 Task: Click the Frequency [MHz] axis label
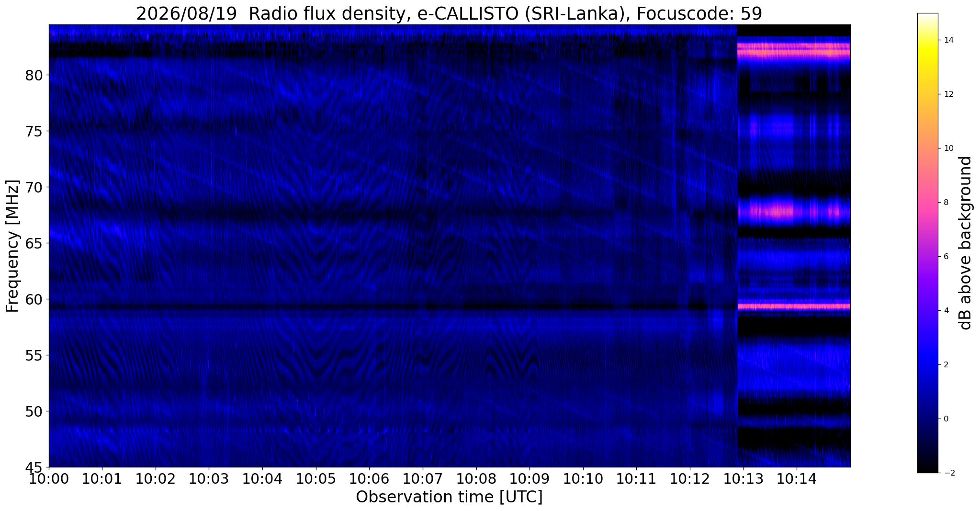click(x=12, y=246)
